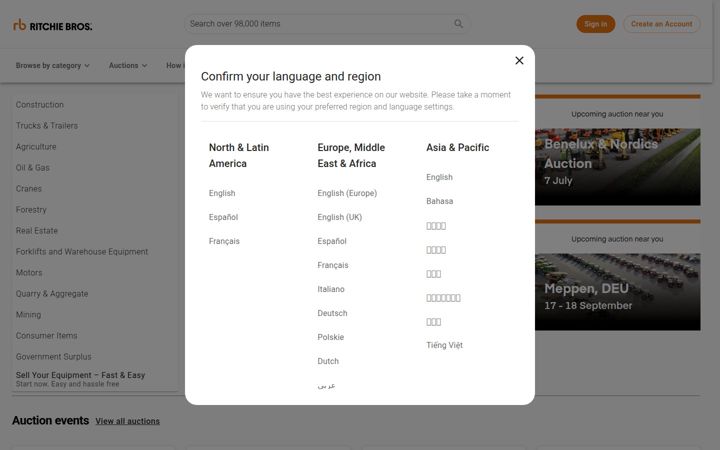Click the Auction events heading

point(51,421)
